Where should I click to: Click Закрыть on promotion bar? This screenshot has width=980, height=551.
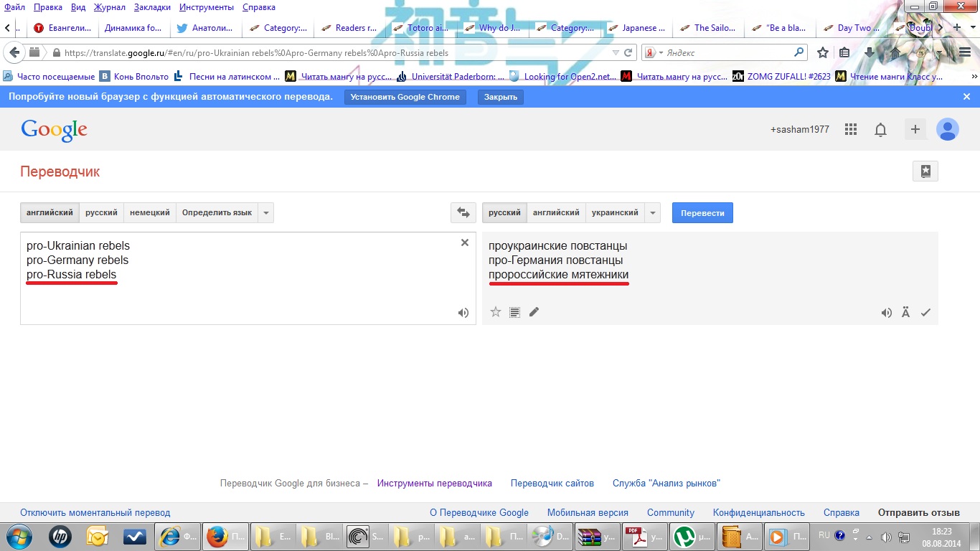(501, 97)
